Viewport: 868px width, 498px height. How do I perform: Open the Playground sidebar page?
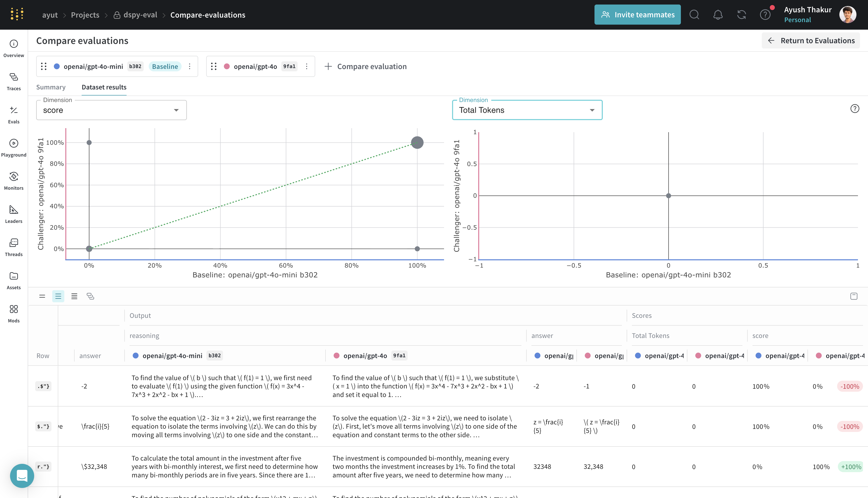coord(14,148)
